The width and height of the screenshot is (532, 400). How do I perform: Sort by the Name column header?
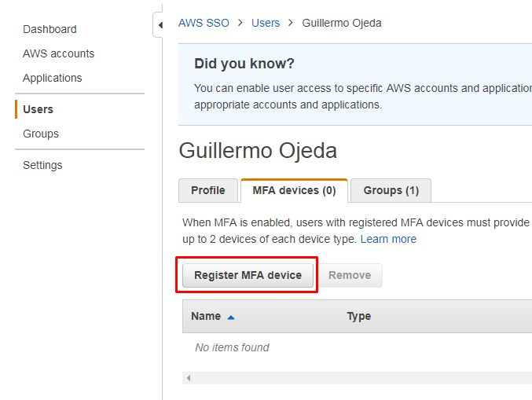point(206,316)
